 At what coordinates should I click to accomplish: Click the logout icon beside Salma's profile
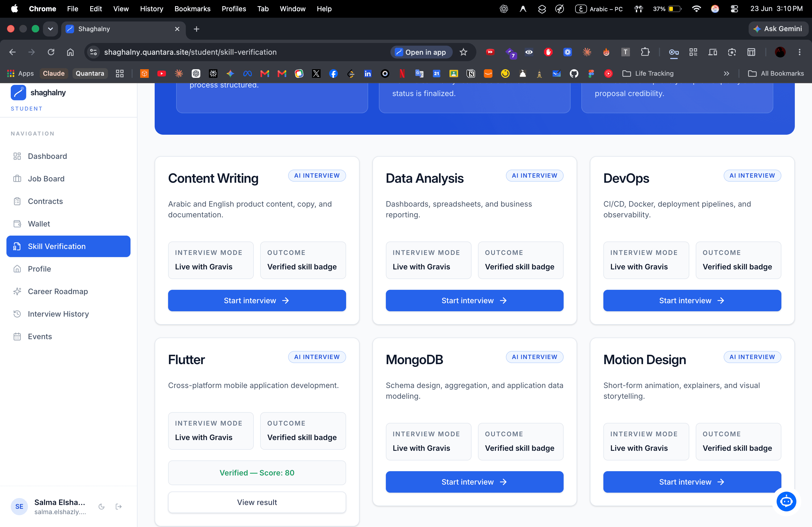pos(119,507)
